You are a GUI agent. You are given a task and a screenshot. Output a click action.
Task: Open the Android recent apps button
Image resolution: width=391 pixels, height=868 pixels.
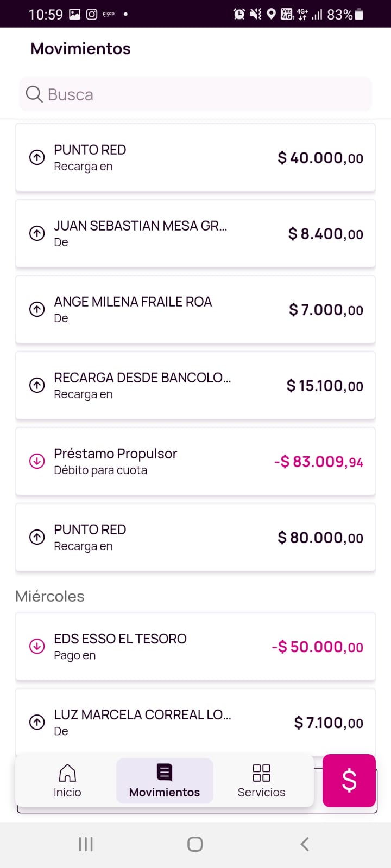[86, 844]
